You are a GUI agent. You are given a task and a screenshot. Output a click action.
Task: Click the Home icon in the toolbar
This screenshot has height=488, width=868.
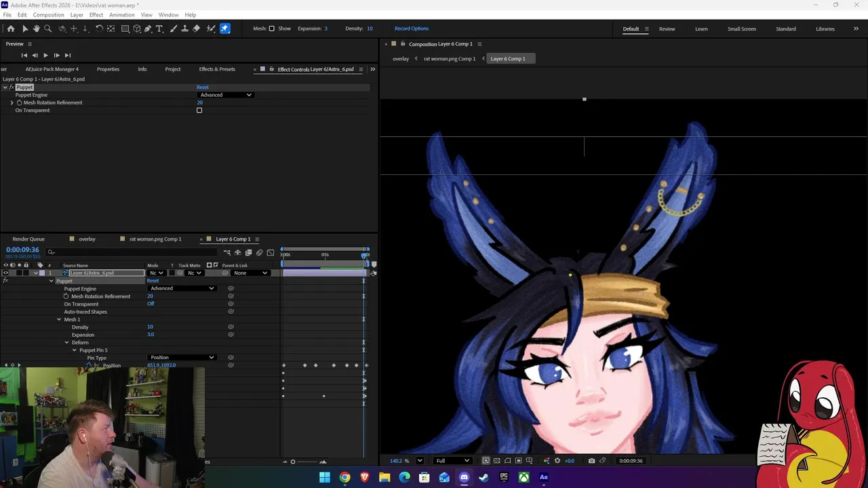pos(11,28)
